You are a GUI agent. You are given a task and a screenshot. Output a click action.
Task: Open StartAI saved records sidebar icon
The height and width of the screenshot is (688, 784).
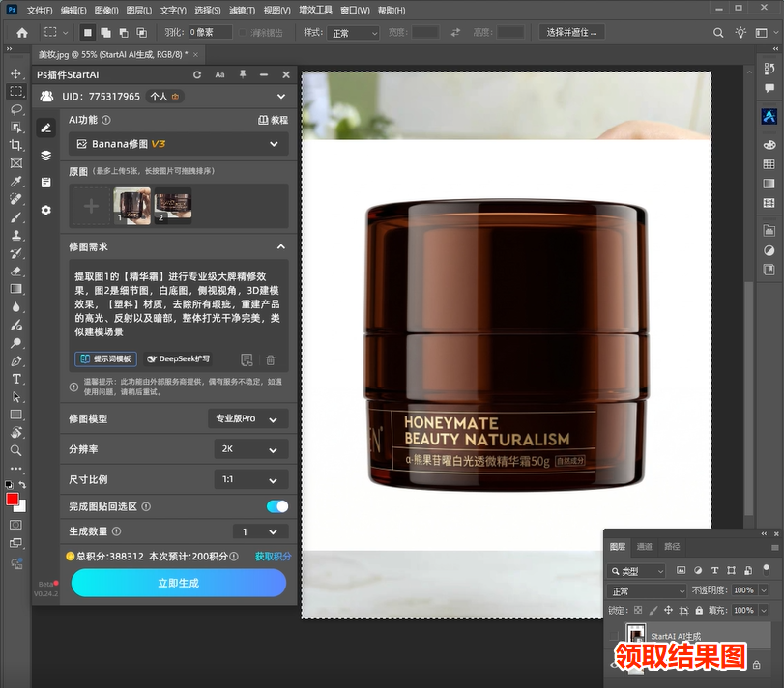pos(46,183)
